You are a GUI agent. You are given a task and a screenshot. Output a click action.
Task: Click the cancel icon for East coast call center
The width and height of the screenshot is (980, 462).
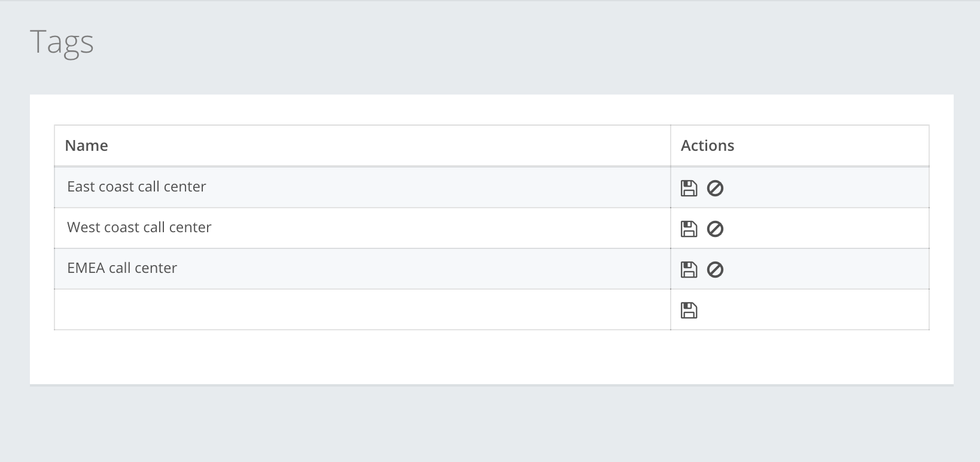coord(715,189)
